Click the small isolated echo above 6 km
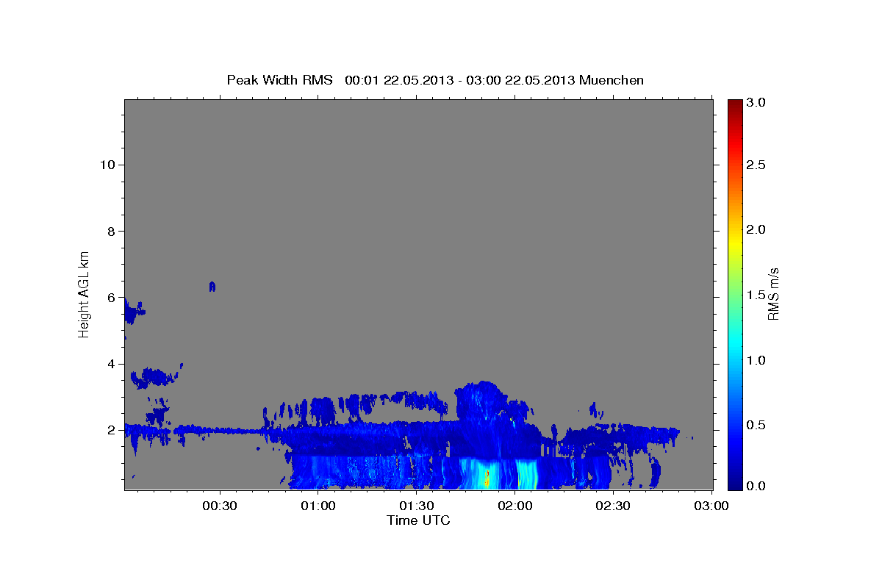The width and height of the screenshot is (882, 588). point(212,286)
